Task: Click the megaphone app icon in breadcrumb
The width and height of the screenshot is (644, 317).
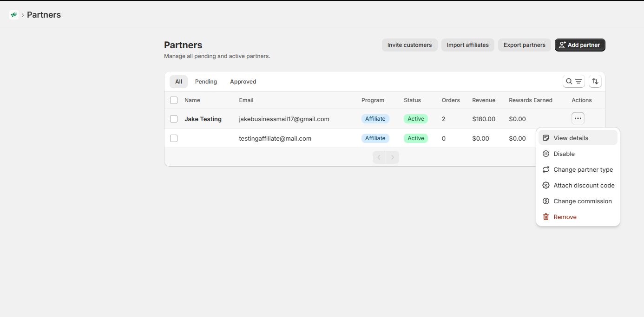Action: 13,15
